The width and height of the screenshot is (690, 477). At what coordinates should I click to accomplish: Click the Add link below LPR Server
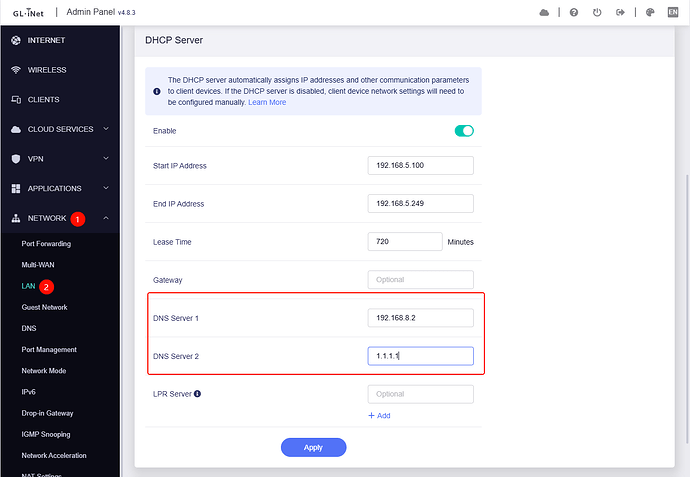coord(379,415)
